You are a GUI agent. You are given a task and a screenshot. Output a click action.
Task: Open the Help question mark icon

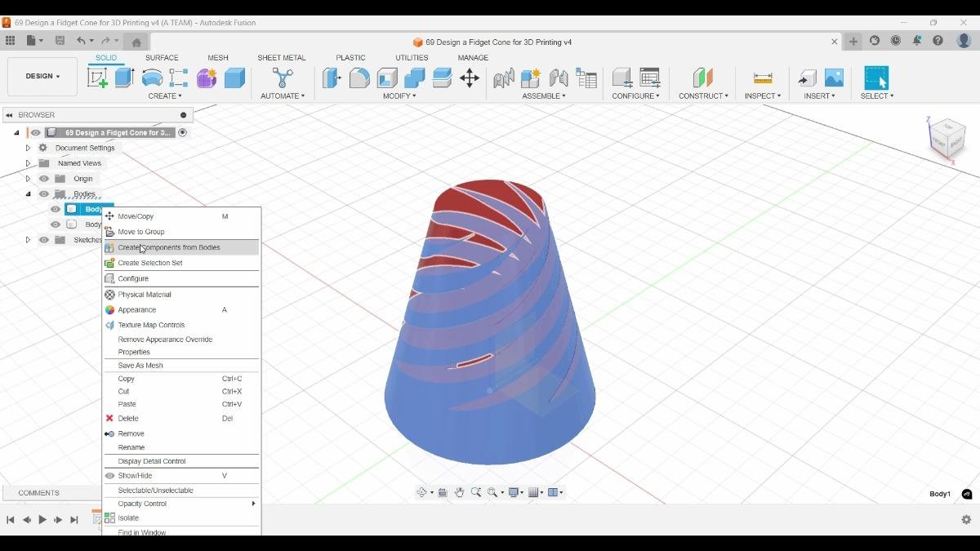point(938,41)
